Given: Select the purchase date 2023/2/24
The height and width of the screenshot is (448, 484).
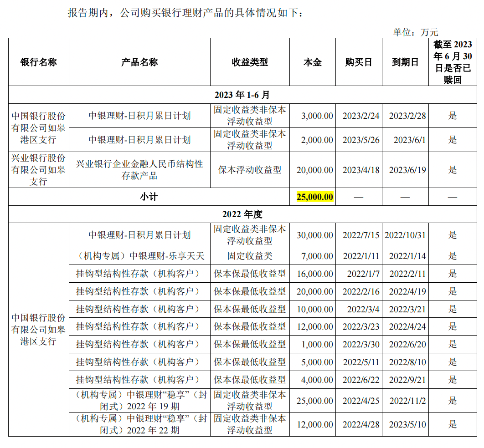Looking at the screenshot, I should coord(361,116).
